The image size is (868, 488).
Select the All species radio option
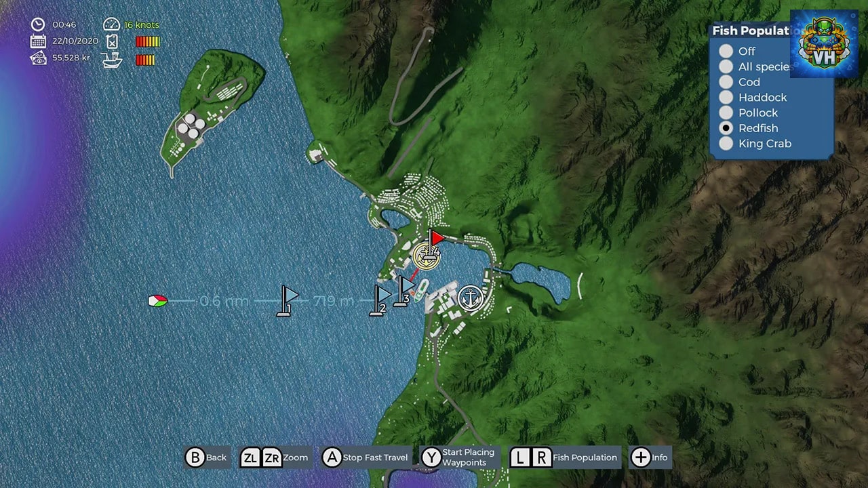coord(726,66)
